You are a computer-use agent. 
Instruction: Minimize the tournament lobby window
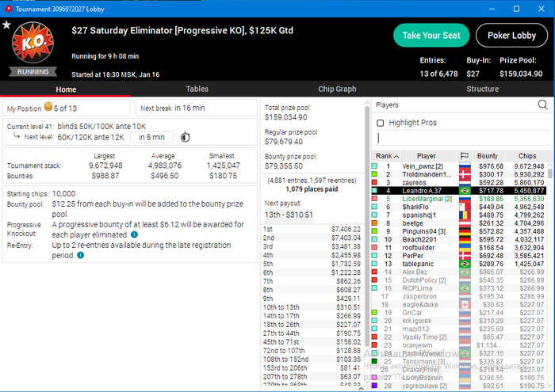pyautogui.click(x=492, y=9)
